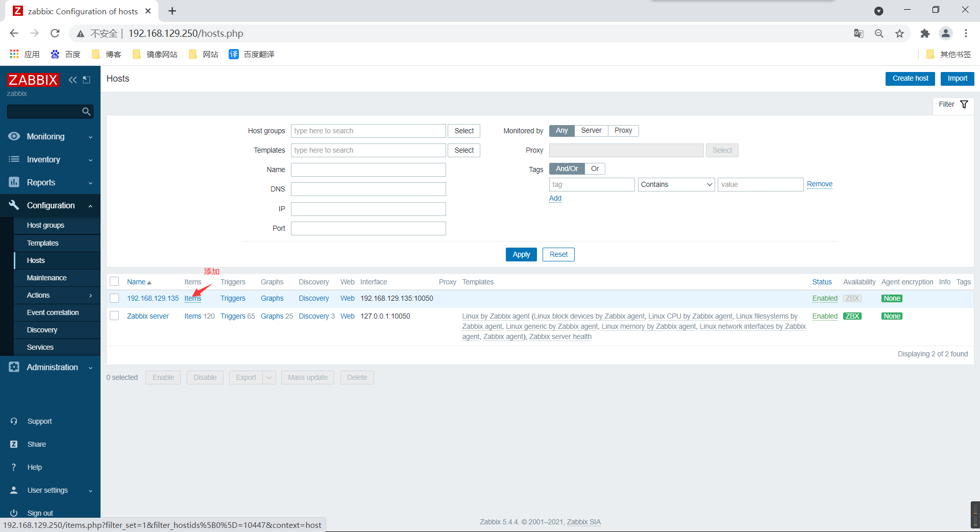Click the Support headset icon

coord(14,421)
